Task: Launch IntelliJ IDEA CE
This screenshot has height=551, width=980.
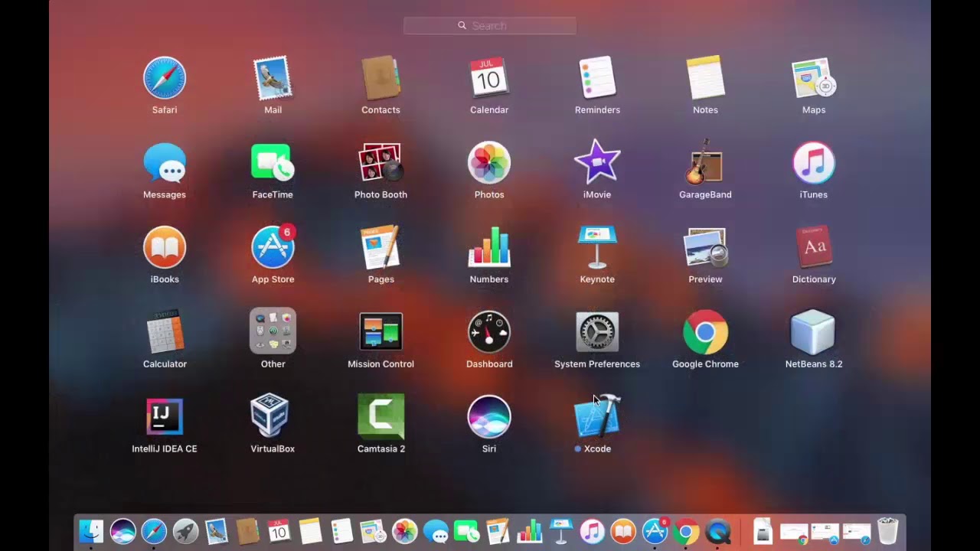Action: [x=165, y=417]
